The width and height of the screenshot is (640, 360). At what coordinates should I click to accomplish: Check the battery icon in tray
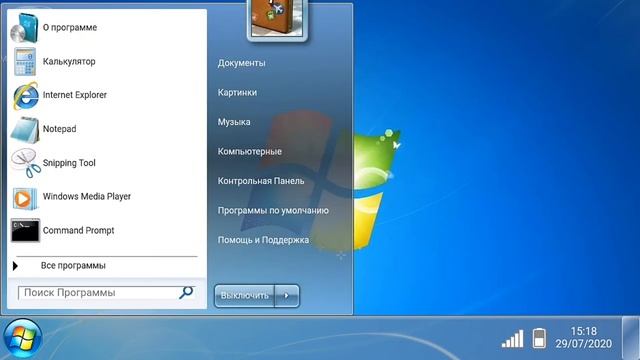(539, 338)
